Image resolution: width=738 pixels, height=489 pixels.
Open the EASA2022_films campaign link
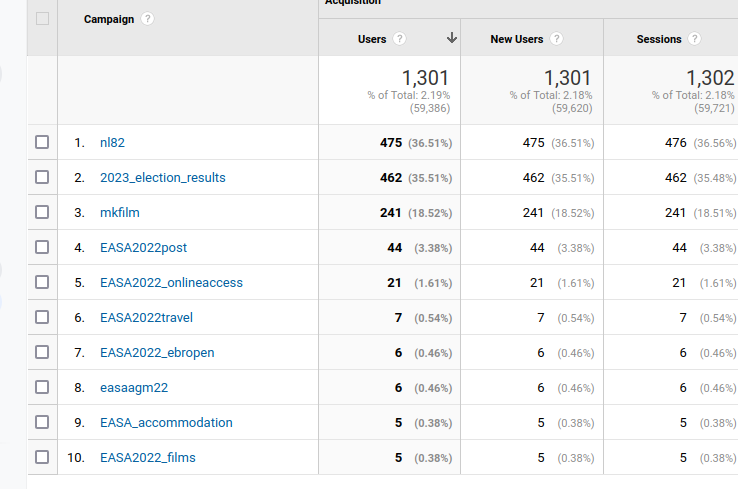148,457
